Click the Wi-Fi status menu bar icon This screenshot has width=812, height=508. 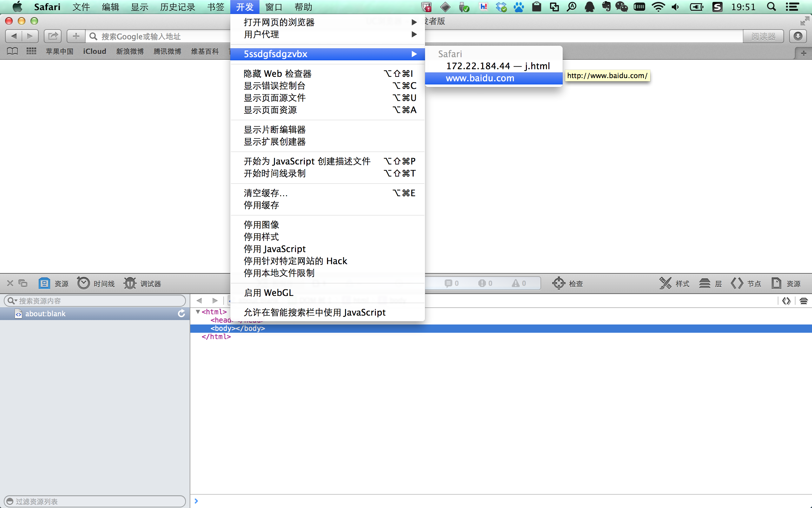tap(658, 7)
